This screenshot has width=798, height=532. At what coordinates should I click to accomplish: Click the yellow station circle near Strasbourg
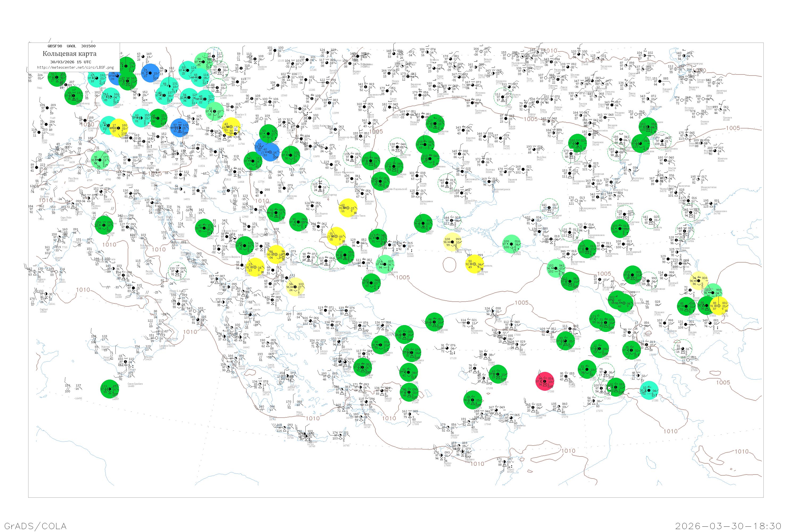click(x=119, y=128)
